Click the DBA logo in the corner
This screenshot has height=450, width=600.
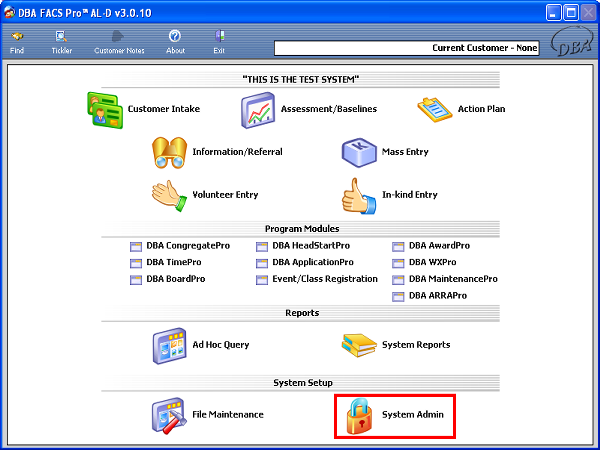572,41
